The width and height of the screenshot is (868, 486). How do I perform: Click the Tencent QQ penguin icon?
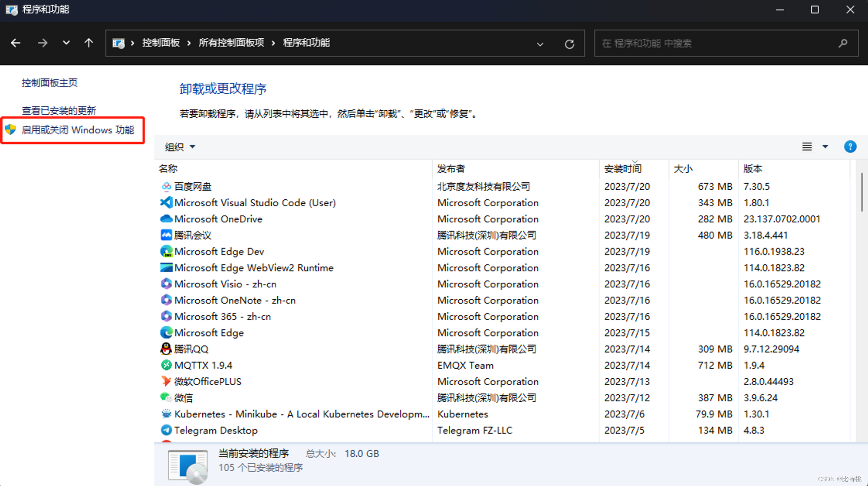pos(166,349)
